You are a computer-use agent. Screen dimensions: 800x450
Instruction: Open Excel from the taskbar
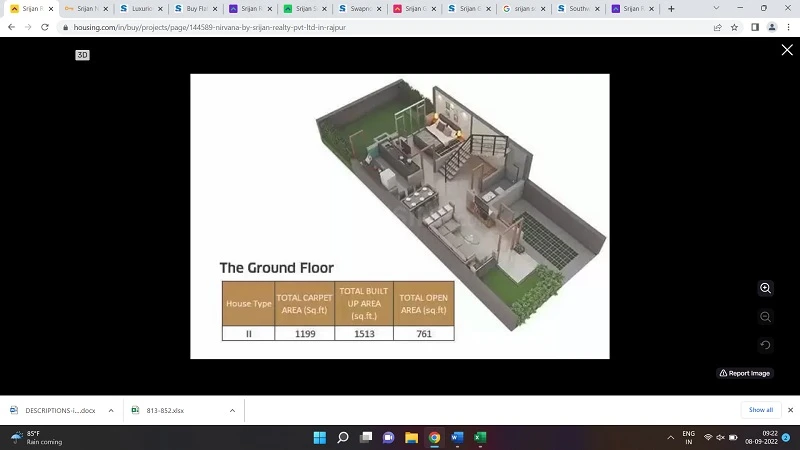[480, 438]
